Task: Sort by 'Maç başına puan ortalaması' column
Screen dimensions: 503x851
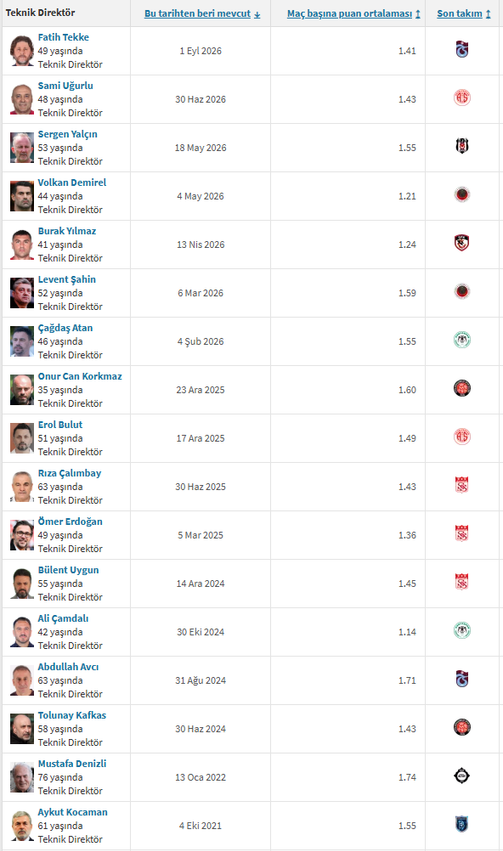Action: tap(354, 14)
